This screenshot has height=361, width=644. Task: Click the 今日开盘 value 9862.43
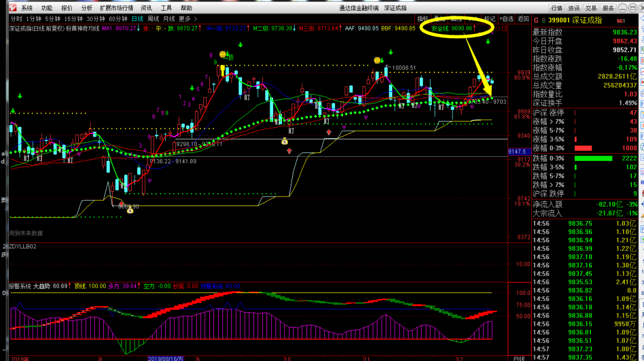pyautogui.click(x=625, y=41)
